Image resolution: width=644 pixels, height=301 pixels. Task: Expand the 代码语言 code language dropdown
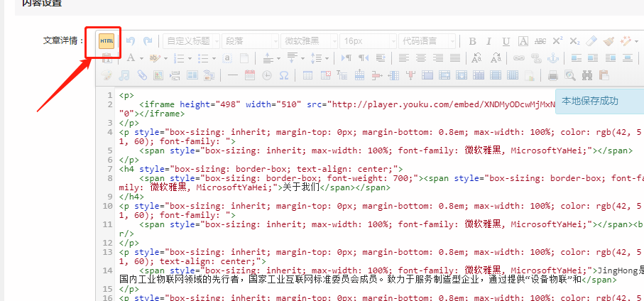coord(427,41)
